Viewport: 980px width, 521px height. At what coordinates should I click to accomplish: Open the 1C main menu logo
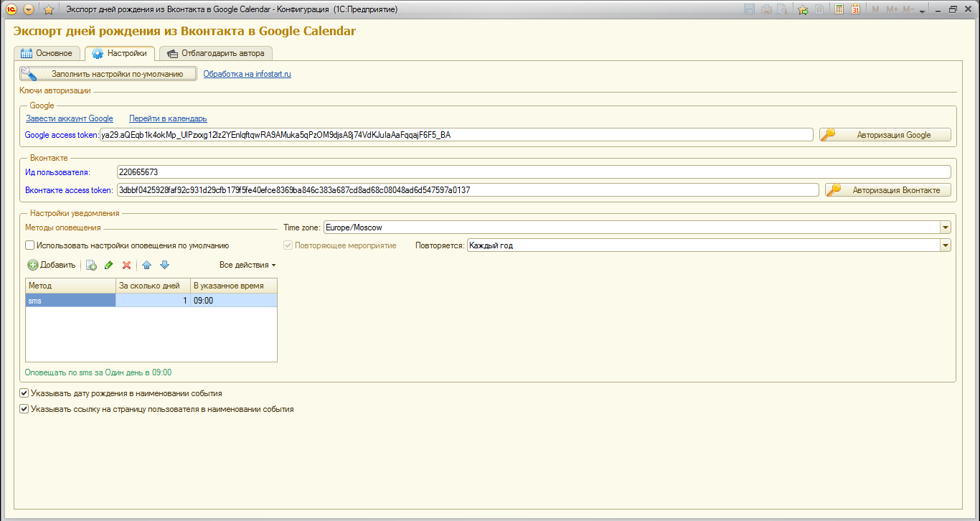pyautogui.click(x=11, y=9)
